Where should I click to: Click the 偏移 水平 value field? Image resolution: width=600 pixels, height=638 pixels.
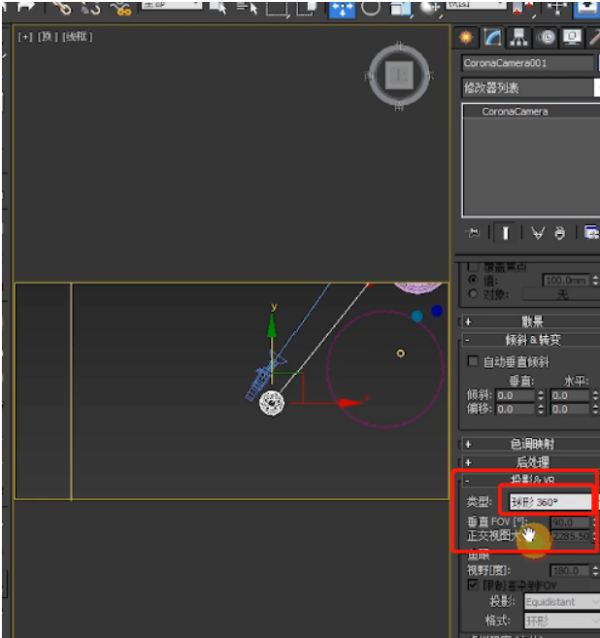569,409
